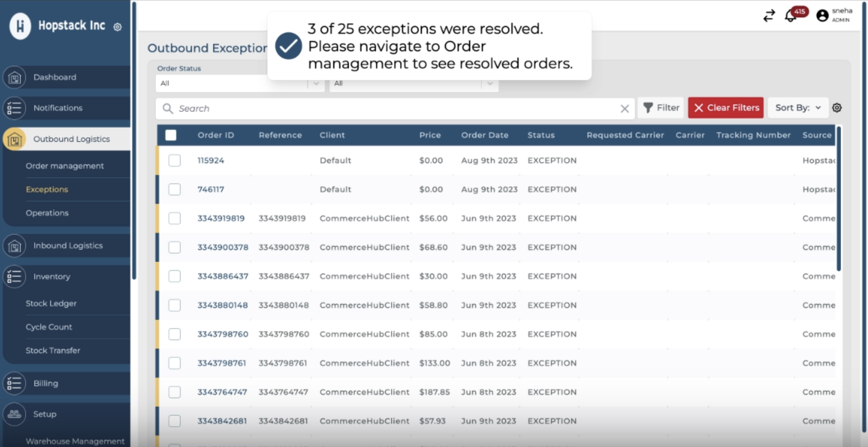
Task: Check the checkbox for order 115924
Action: (174, 161)
